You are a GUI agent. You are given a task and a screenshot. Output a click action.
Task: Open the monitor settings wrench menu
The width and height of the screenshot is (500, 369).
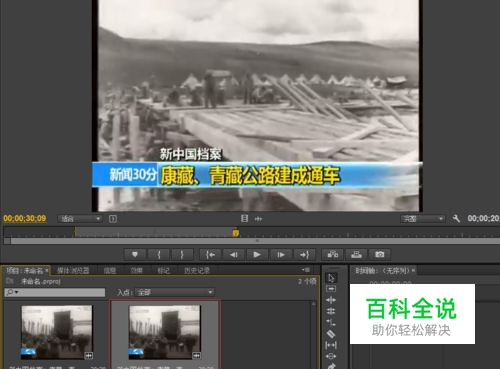click(456, 219)
